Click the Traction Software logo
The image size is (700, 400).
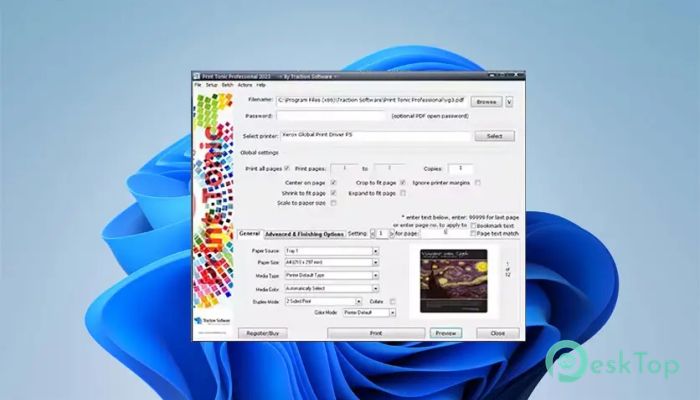[x=212, y=321]
